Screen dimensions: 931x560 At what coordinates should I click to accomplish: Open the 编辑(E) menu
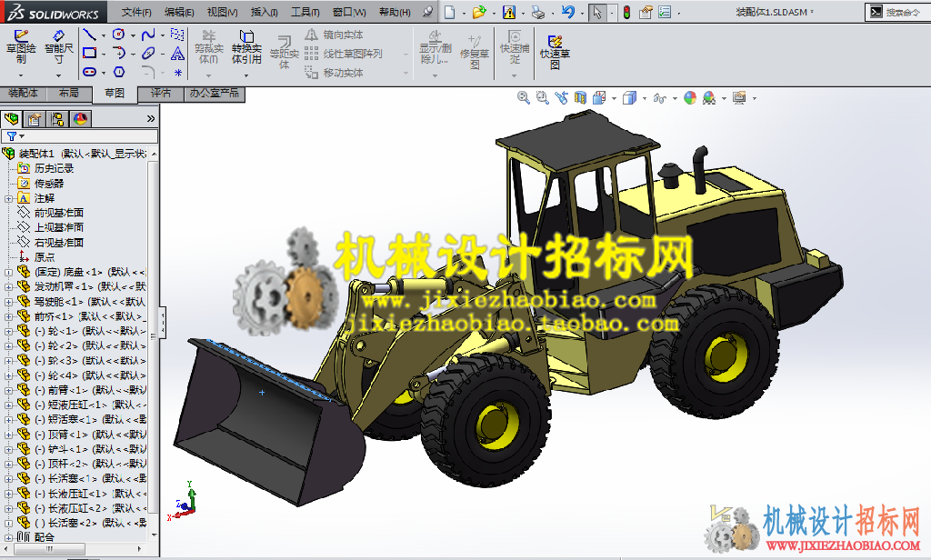click(179, 12)
